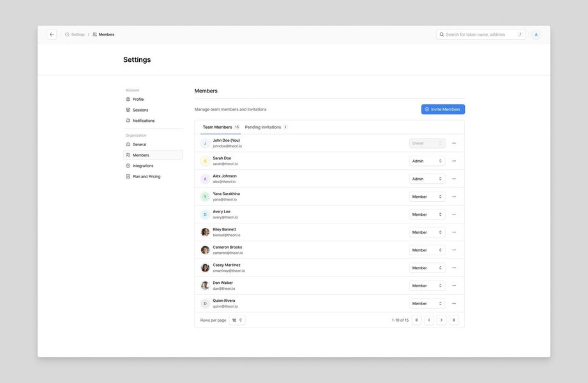Open Cameron Brooks' role dropdown

426,250
